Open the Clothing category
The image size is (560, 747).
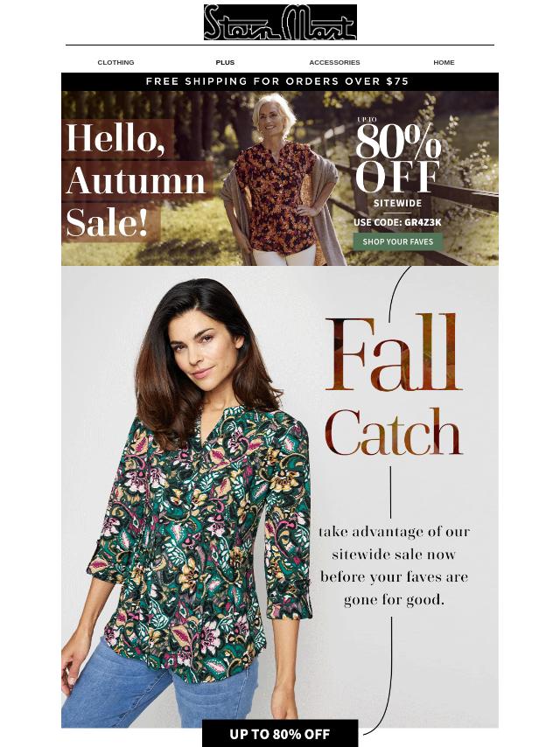pyautogui.click(x=115, y=62)
